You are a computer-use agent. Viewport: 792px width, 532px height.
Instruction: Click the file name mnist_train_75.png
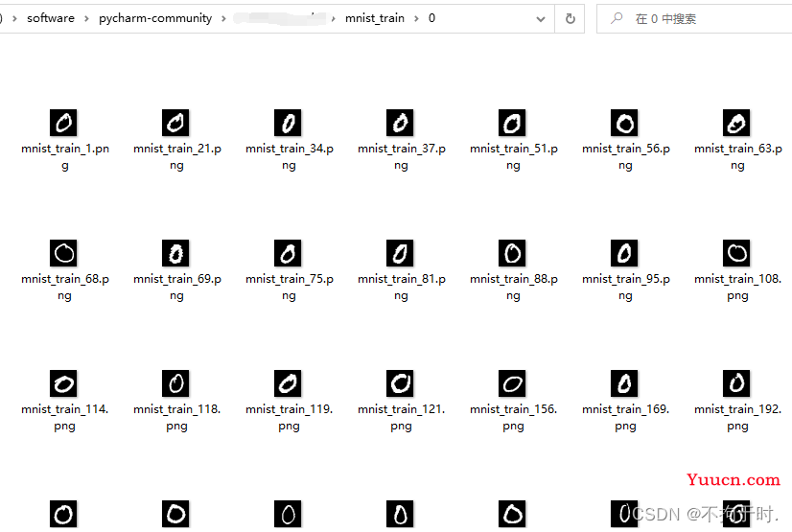[x=290, y=288]
